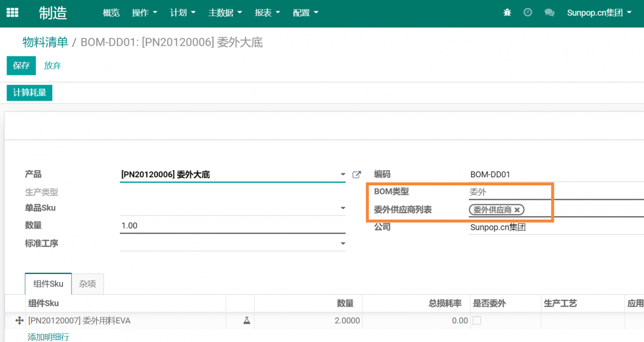Viewport: 644px width, 342px height.
Task: Open the conversations chat icon
Action: pos(549,13)
